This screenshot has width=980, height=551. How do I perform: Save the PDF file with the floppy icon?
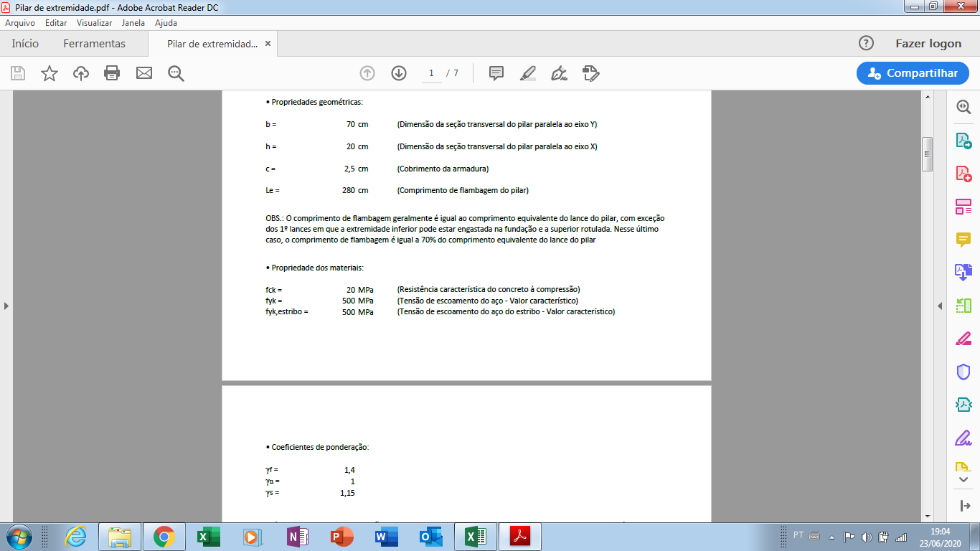(18, 73)
